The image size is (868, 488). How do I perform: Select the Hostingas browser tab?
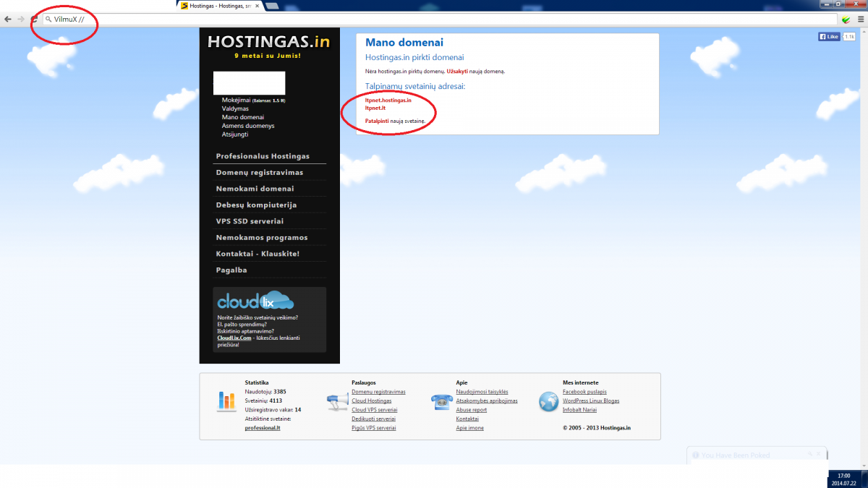(x=220, y=5)
